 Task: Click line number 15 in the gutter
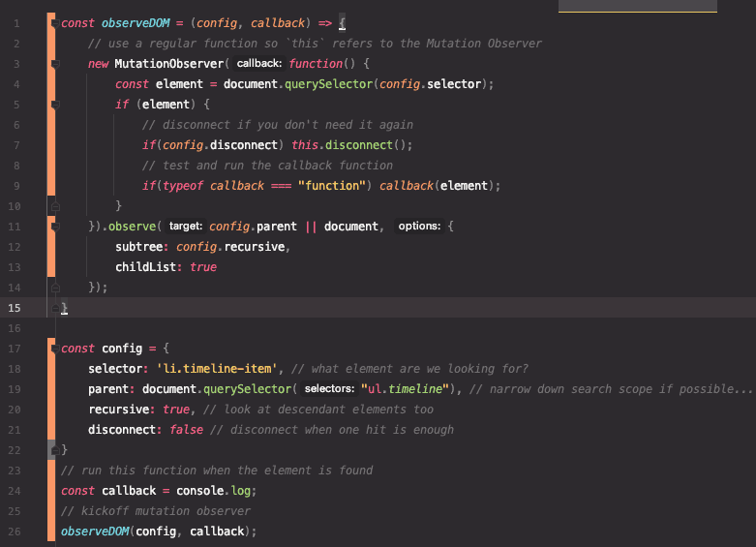(x=15, y=308)
